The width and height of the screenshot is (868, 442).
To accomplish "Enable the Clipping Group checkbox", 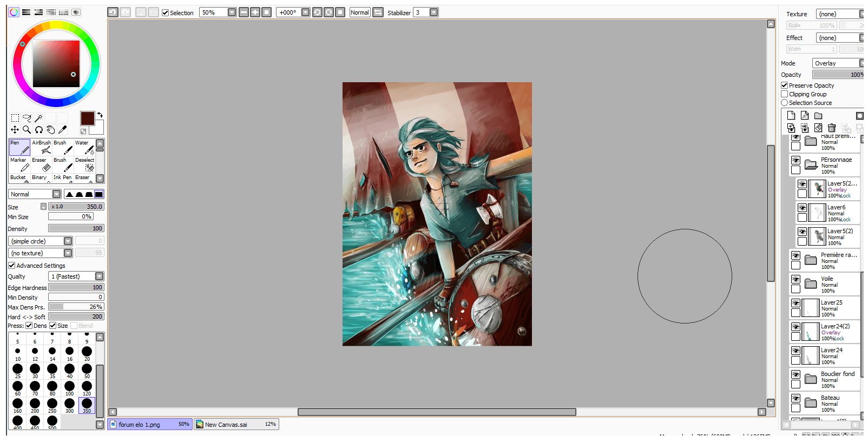I will tap(784, 94).
